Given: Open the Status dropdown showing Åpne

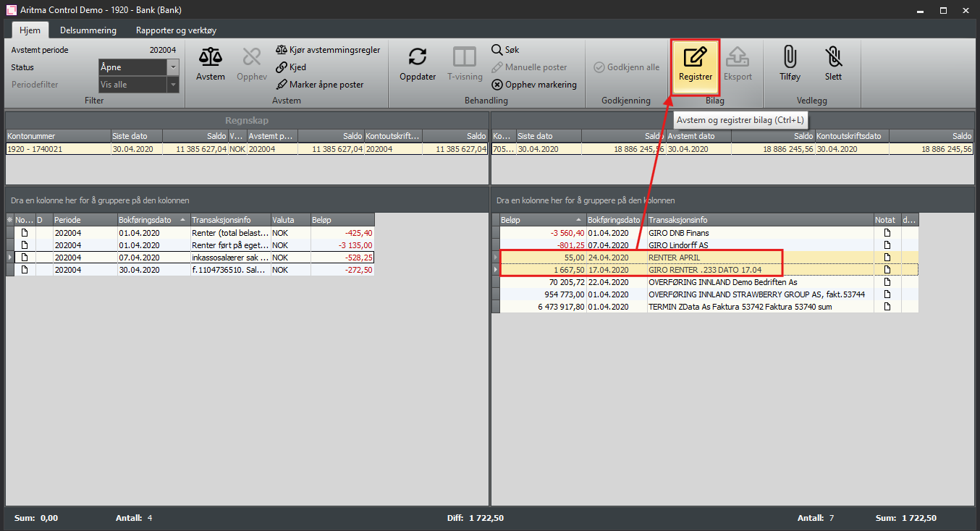Looking at the screenshot, I should (172, 67).
